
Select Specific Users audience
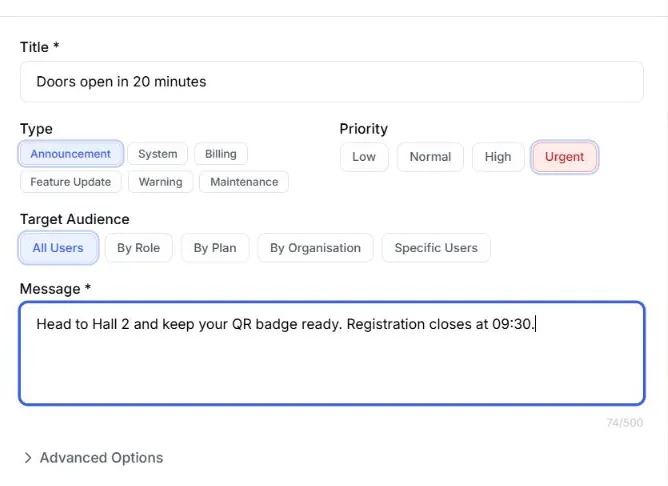click(x=436, y=248)
